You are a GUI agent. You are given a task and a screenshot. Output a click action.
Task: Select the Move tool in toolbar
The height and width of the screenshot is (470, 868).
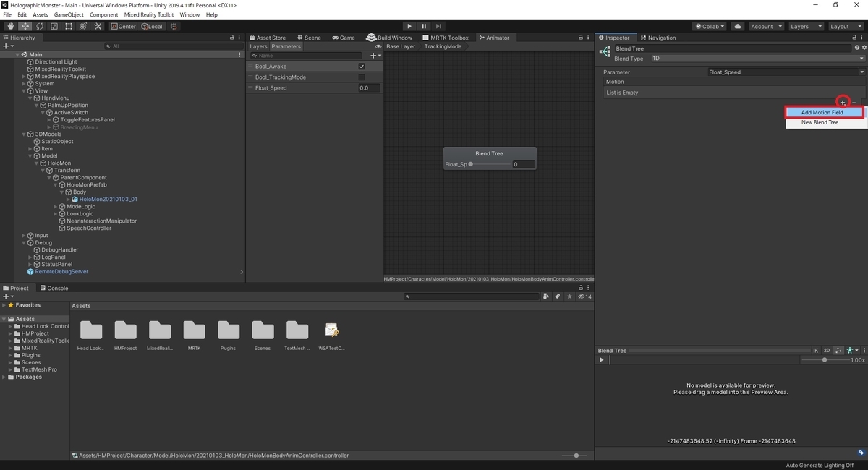click(25, 27)
